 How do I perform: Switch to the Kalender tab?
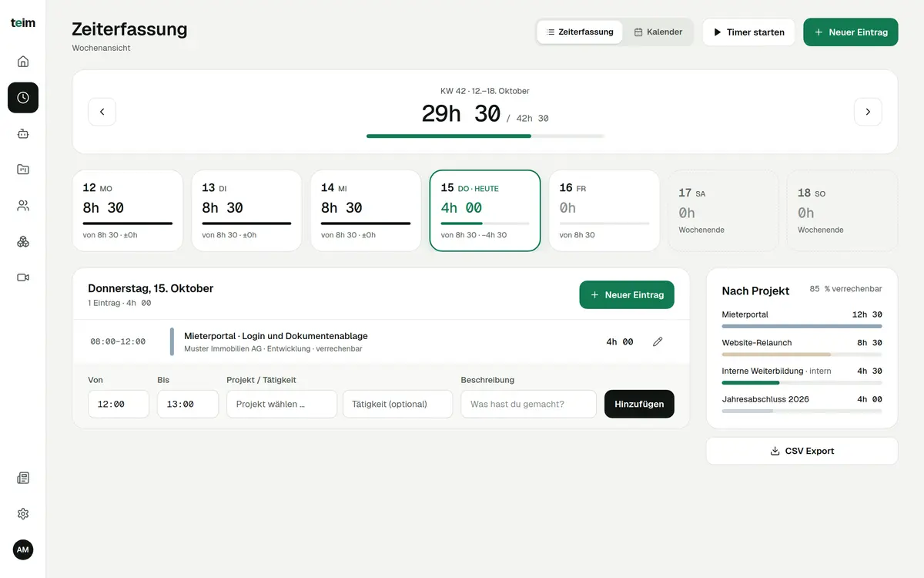click(x=658, y=32)
